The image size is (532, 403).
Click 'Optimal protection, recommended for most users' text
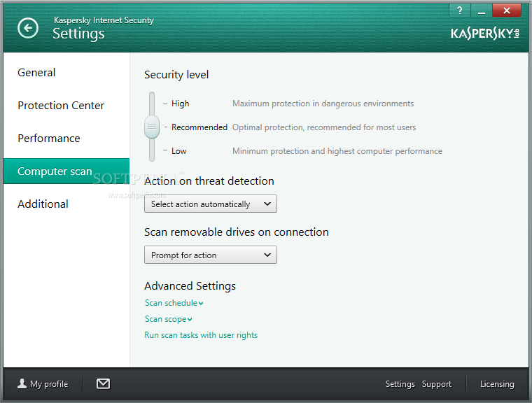coord(324,127)
